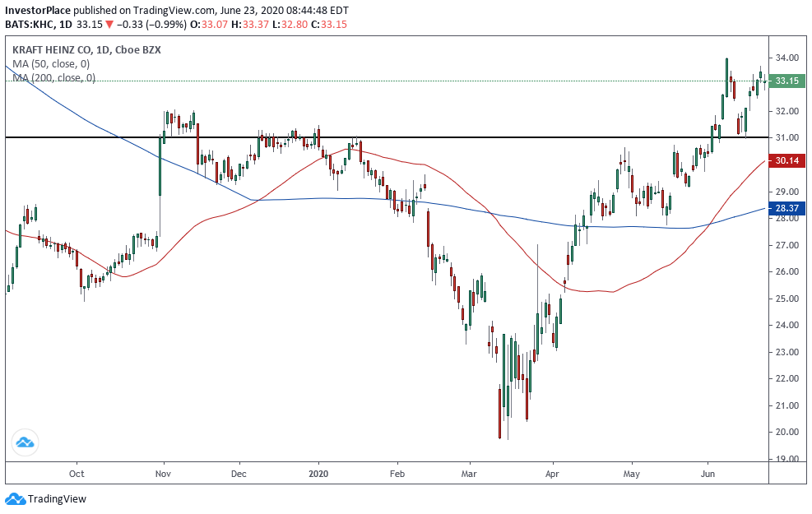The image size is (812, 514).
Task: Click the Mar date axis label
Action: 469,474
